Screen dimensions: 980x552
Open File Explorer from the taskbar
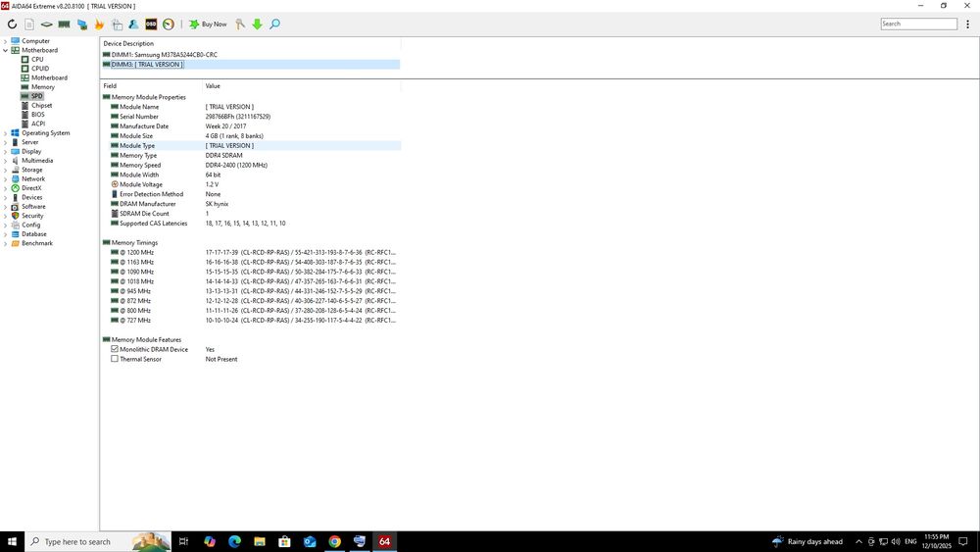(x=260, y=541)
